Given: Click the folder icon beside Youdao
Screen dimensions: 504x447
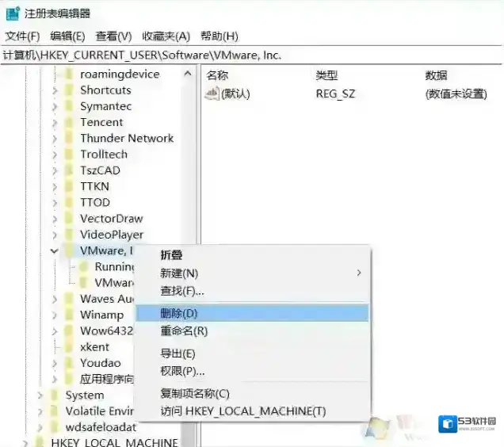Looking at the screenshot, I should point(70,363).
